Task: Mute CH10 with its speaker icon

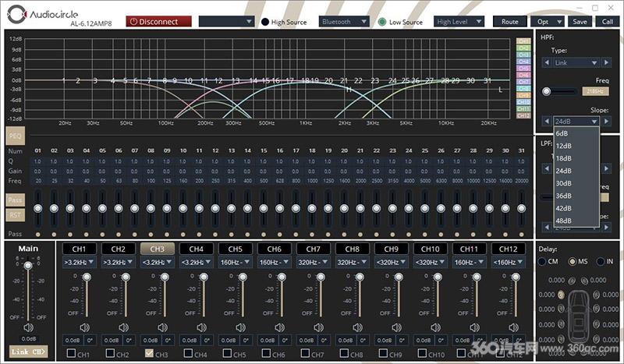Action: click(x=435, y=327)
